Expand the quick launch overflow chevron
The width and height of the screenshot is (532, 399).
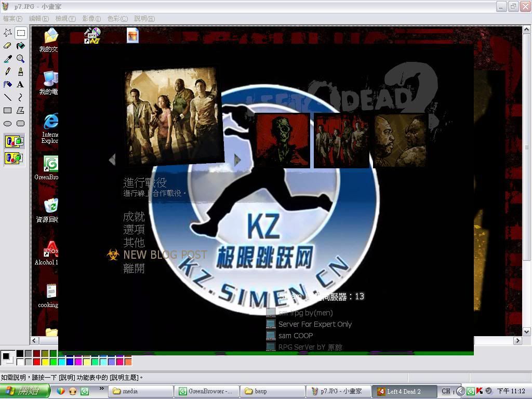tap(101, 389)
